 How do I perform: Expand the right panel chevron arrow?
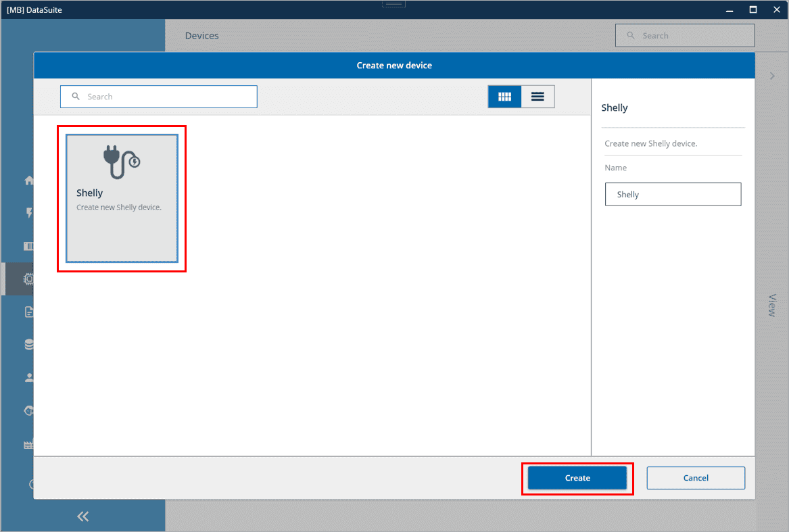tap(772, 76)
